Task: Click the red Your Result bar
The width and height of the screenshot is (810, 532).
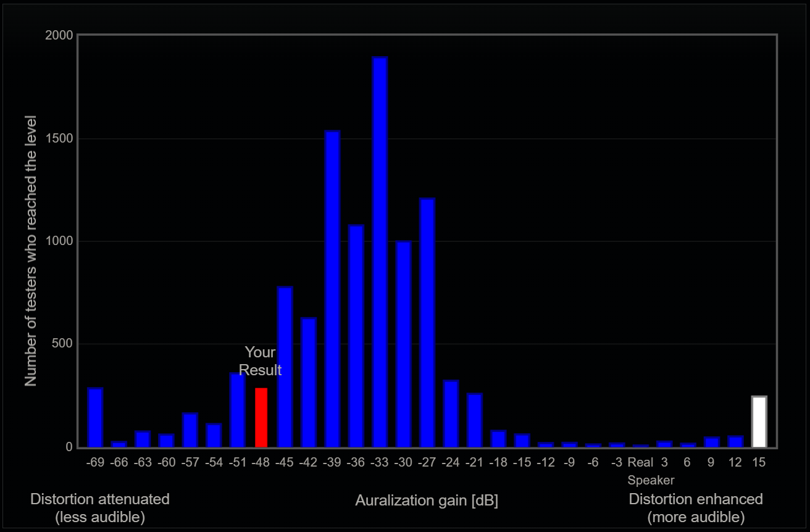Action: click(261, 417)
